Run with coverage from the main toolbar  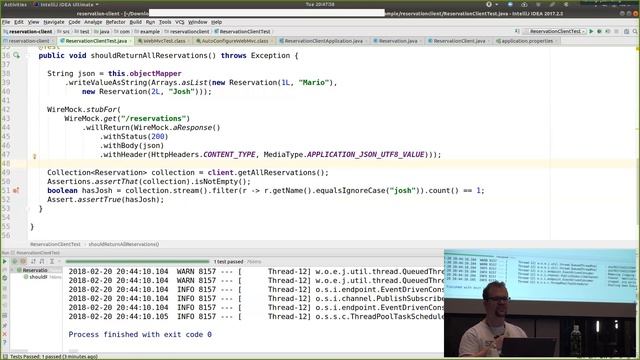pyautogui.click(x=607, y=31)
